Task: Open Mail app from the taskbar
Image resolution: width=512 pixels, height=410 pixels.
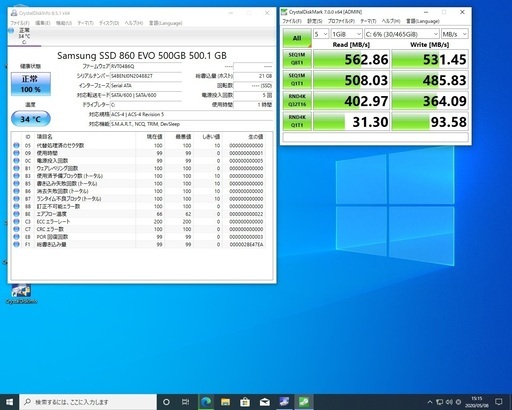Action: pos(265,402)
